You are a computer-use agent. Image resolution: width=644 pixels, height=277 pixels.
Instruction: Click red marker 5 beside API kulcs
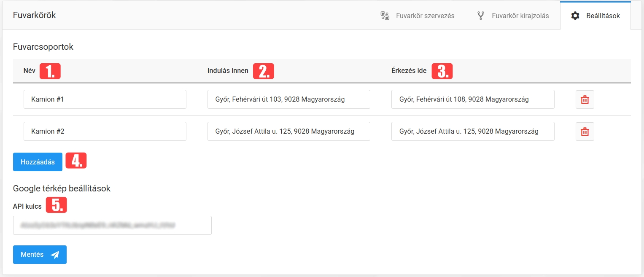57,205
